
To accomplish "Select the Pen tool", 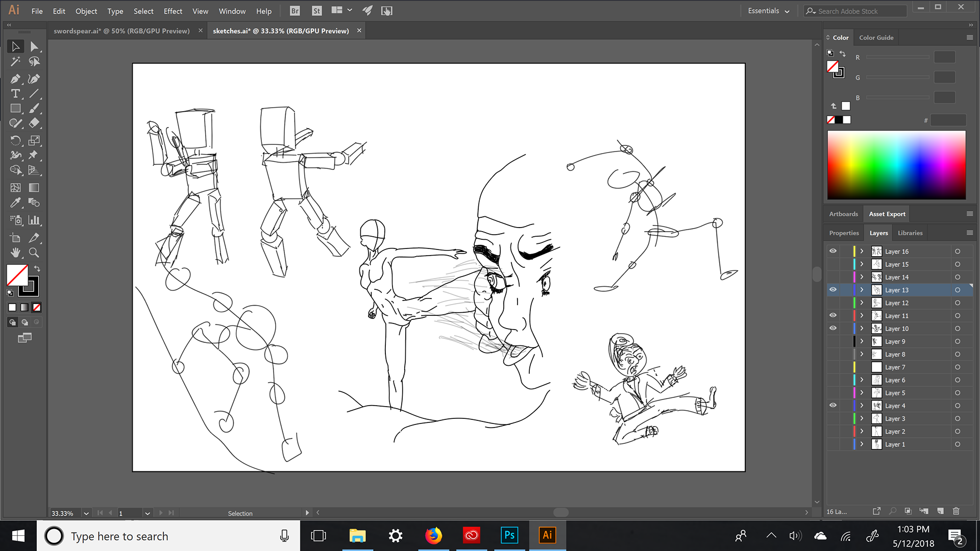I will click(15, 79).
